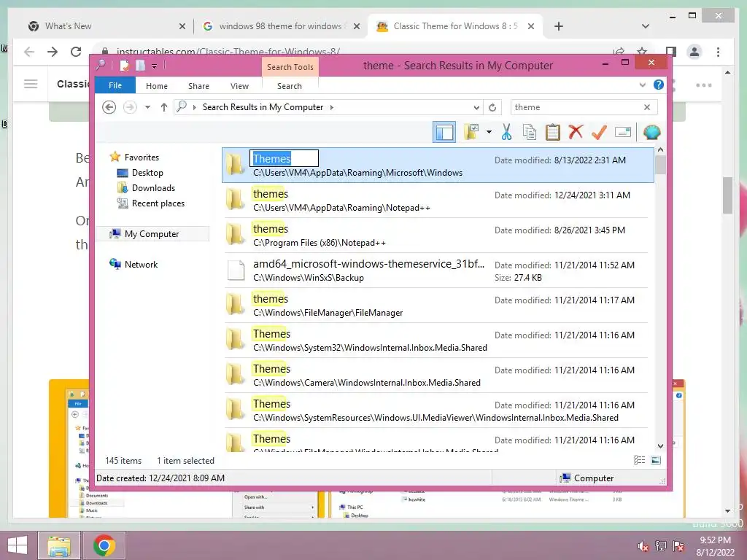747x560 pixels.
Task: Click 'Search Results in My Computer' breadcrumb
Action: (263, 107)
